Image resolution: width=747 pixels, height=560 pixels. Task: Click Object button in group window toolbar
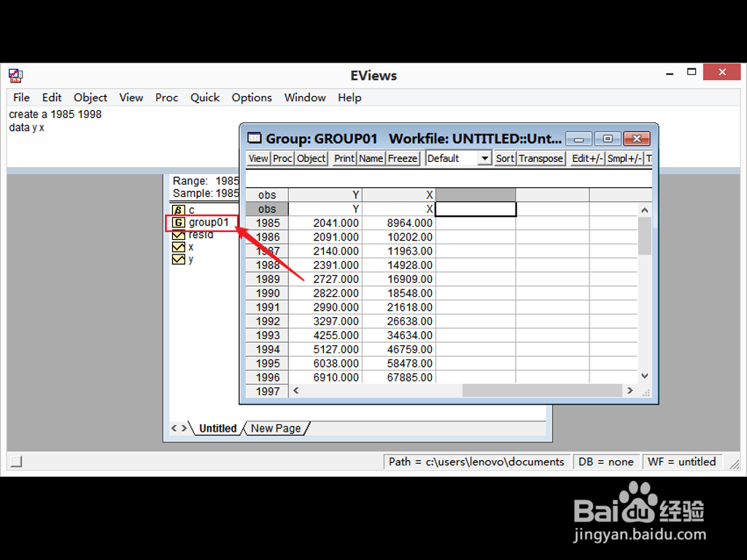coord(311,158)
